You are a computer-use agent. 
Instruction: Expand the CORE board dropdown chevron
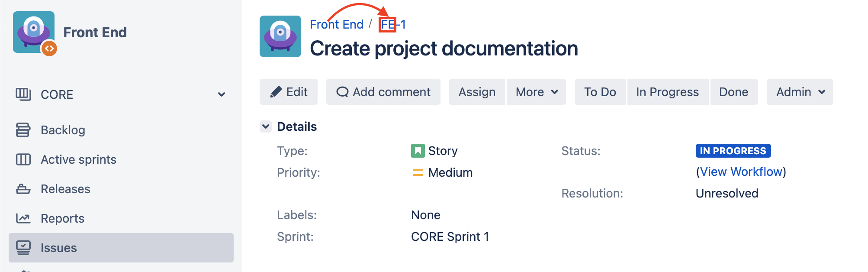(x=222, y=94)
